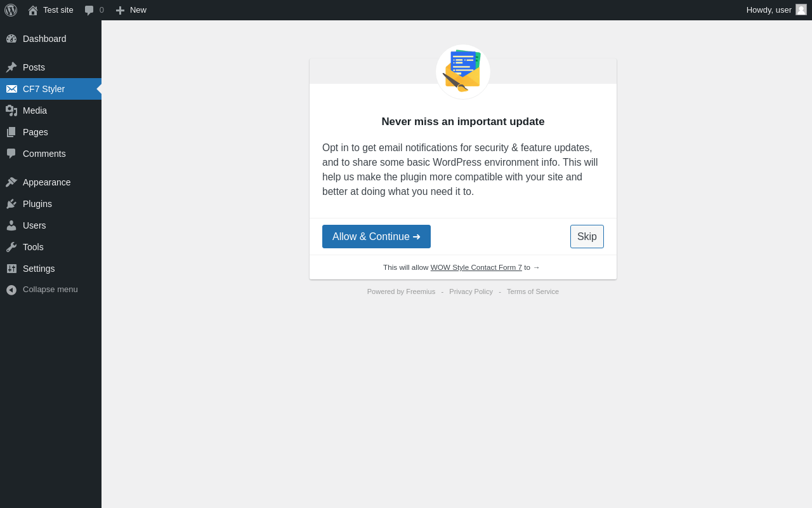Collapse the admin sidebar menu text
The image size is (812, 508).
point(50,290)
